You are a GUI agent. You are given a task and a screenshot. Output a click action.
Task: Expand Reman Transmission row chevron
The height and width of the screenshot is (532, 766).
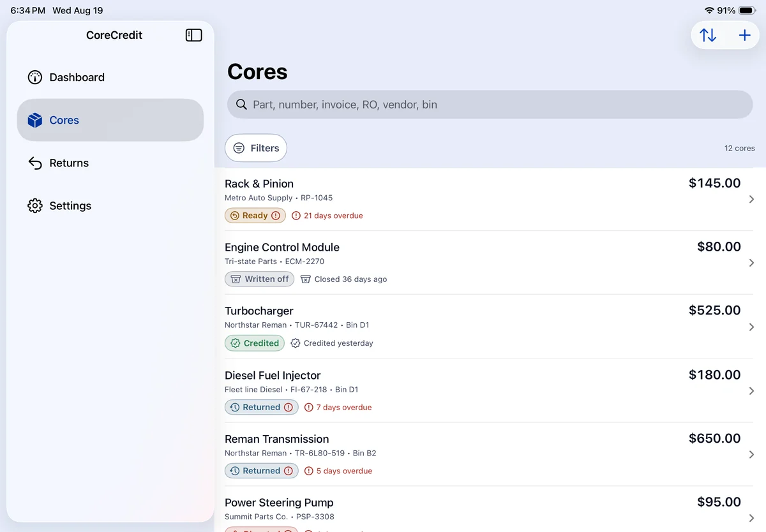751,455
